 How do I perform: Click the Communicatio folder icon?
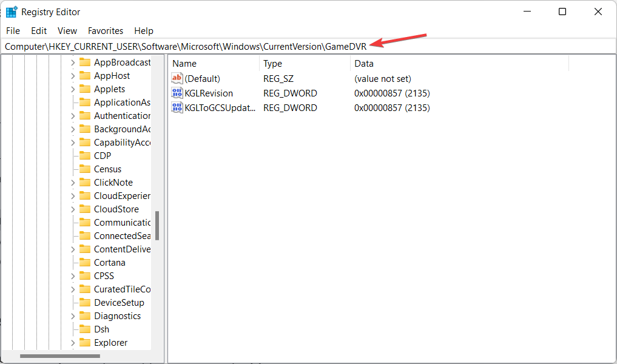click(84, 223)
